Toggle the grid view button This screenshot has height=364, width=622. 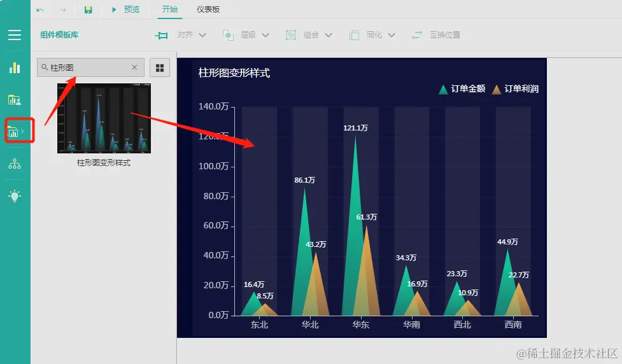point(160,68)
